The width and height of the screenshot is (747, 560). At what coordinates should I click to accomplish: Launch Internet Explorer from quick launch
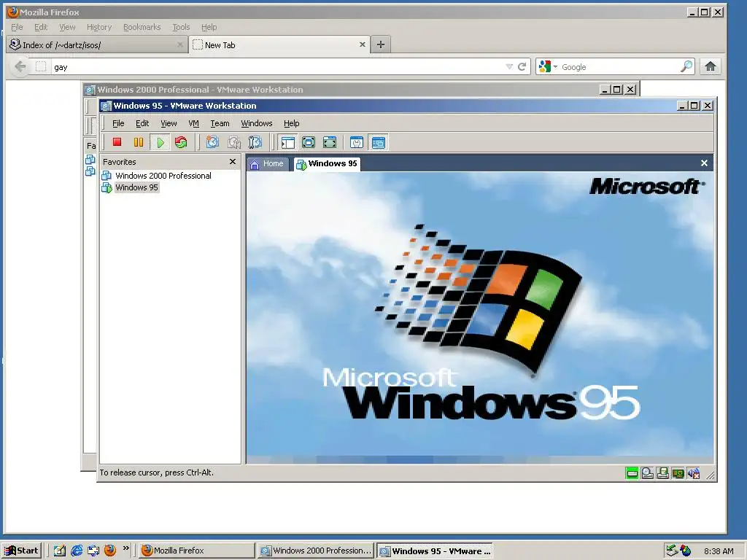pos(76,551)
